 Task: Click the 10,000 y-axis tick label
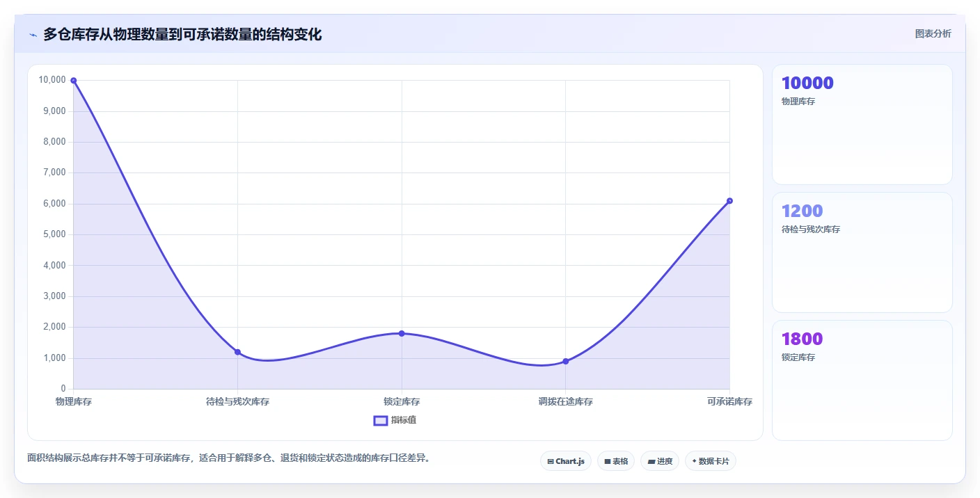tap(52, 80)
